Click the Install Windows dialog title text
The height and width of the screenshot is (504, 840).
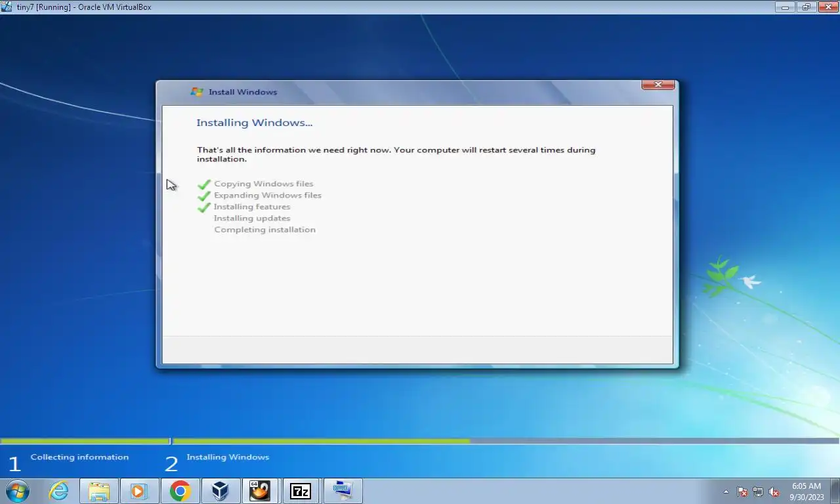[x=243, y=92]
